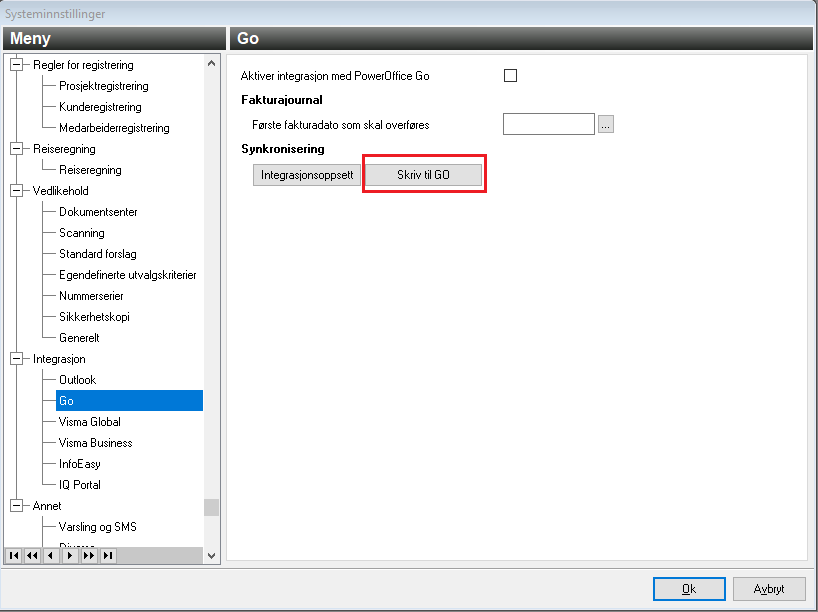Jump to last record navigation icon
This screenshot has height=612, width=818.
coord(108,556)
